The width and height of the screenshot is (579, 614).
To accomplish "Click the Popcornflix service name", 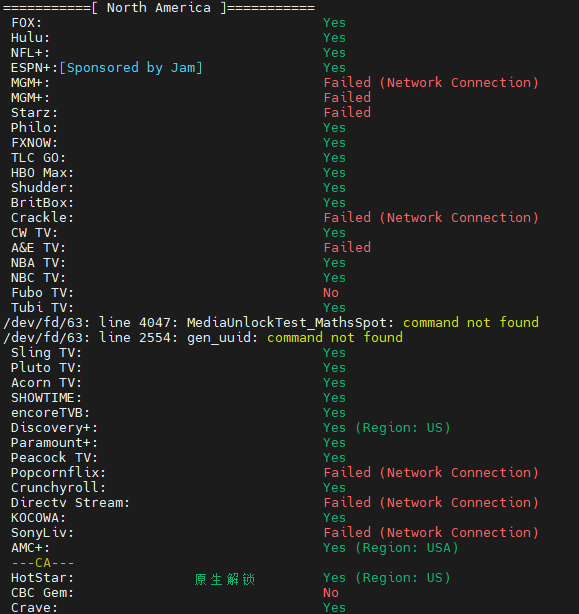I will point(58,473).
